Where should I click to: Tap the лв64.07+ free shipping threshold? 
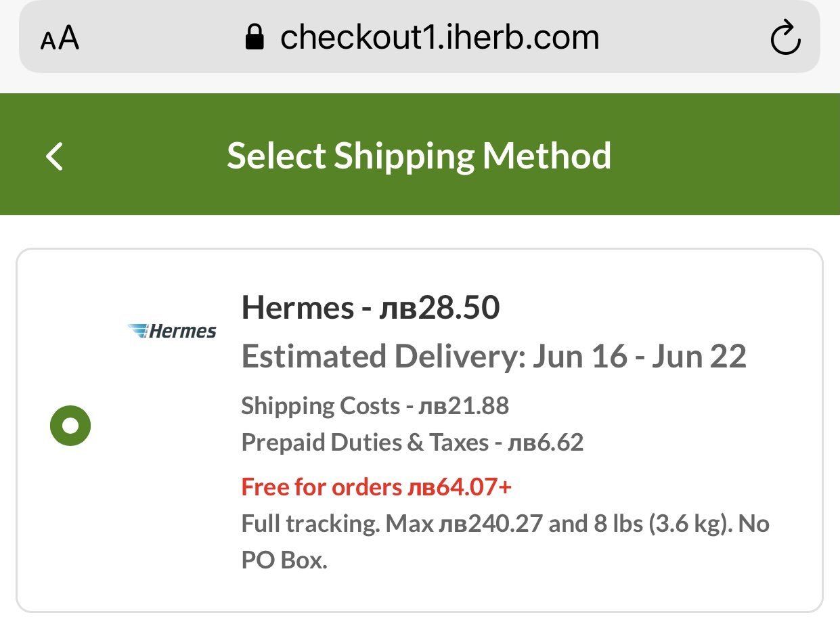point(460,487)
